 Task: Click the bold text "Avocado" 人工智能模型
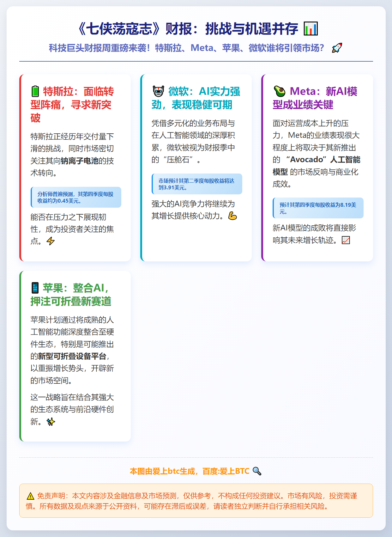point(317,166)
